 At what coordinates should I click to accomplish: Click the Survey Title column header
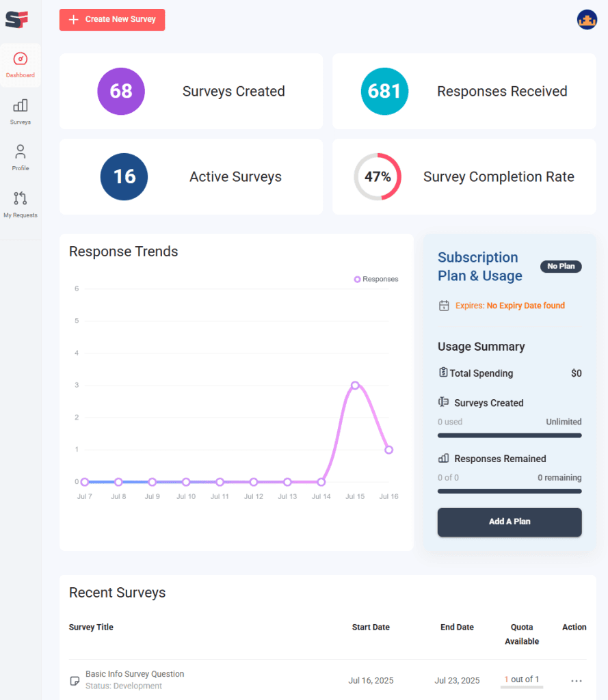pos(91,628)
